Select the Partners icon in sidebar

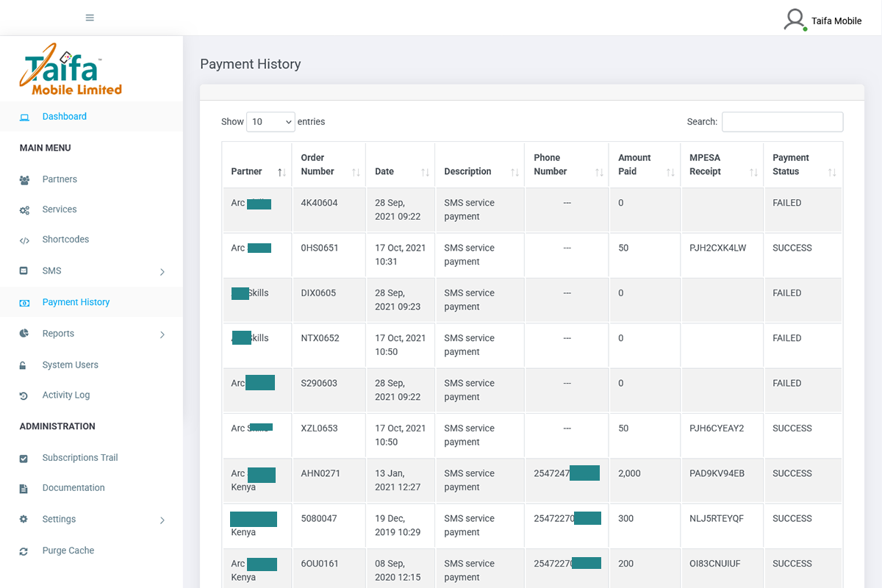pos(26,179)
